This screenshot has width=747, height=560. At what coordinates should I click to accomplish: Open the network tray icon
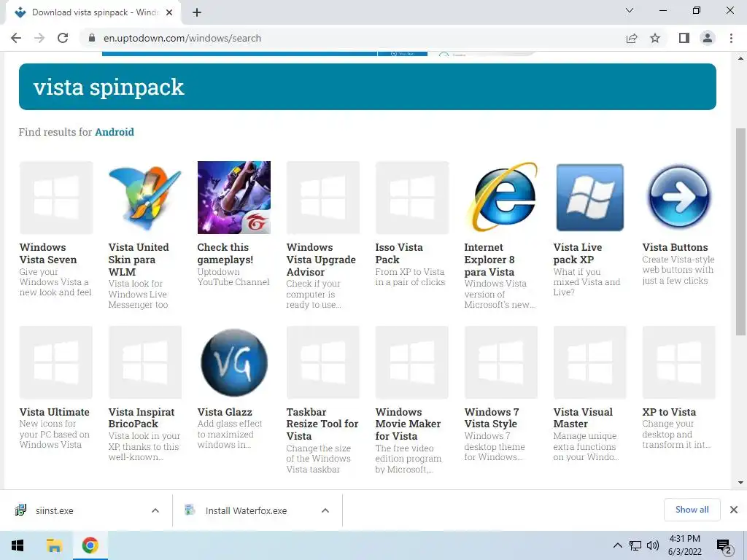click(x=635, y=545)
